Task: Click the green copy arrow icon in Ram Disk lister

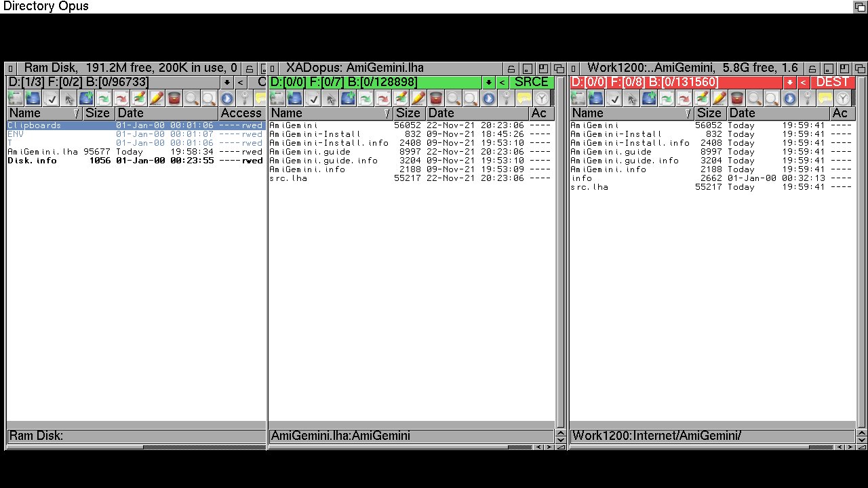Action: [x=104, y=98]
